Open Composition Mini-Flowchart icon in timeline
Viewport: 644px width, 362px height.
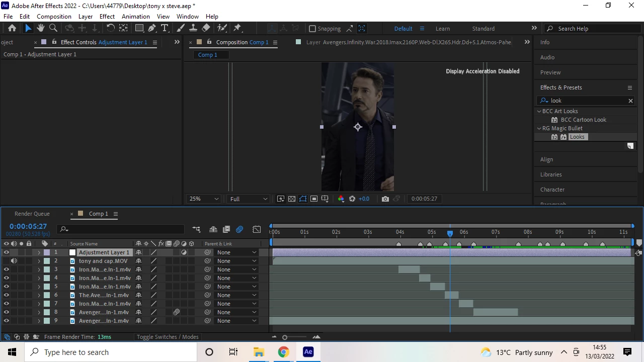(196, 229)
